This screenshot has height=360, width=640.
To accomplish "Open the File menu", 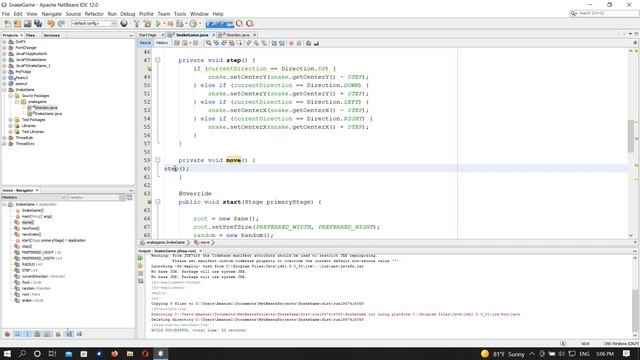I will pyautogui.click(x=6, y=14).
